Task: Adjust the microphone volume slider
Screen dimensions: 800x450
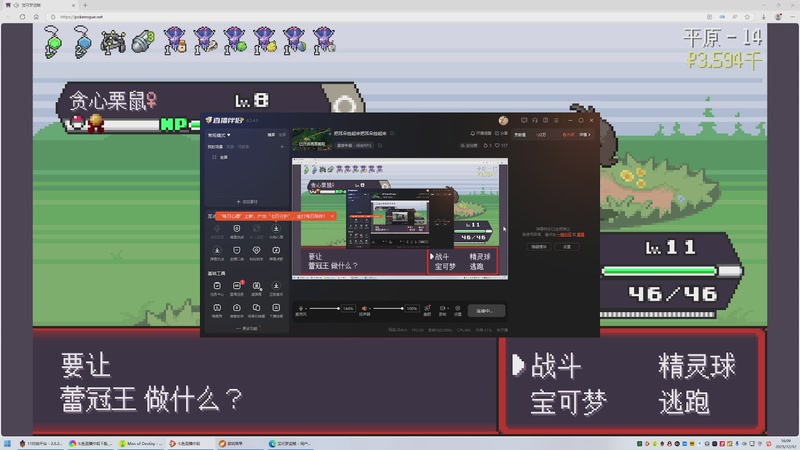Action: tap(324, 308)
